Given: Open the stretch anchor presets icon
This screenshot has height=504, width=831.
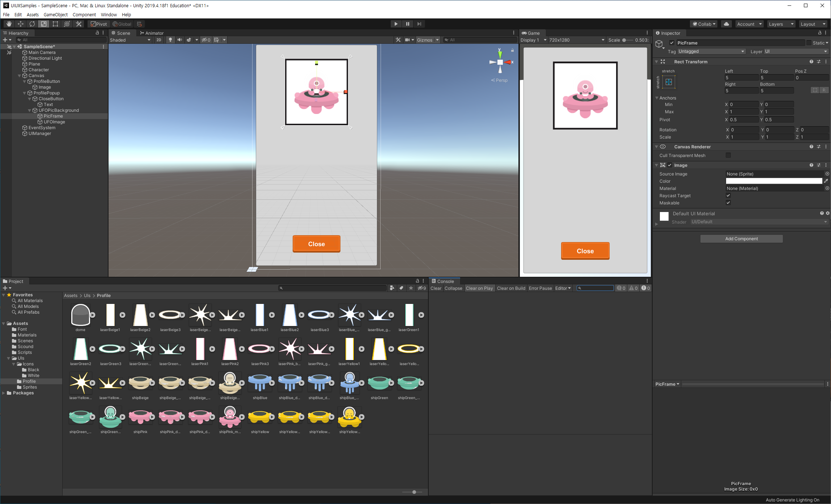Looking at the screenshot, I should 669,82.
